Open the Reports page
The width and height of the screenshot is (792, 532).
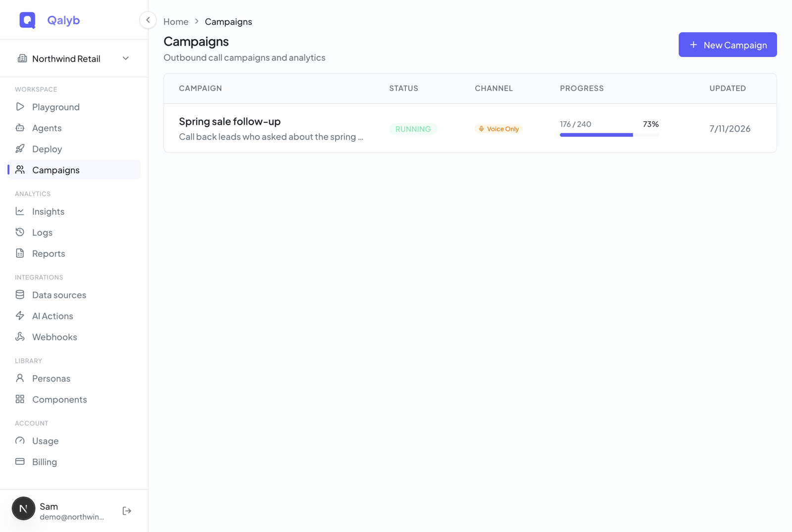pyautogui.click(x=74, y=253)
